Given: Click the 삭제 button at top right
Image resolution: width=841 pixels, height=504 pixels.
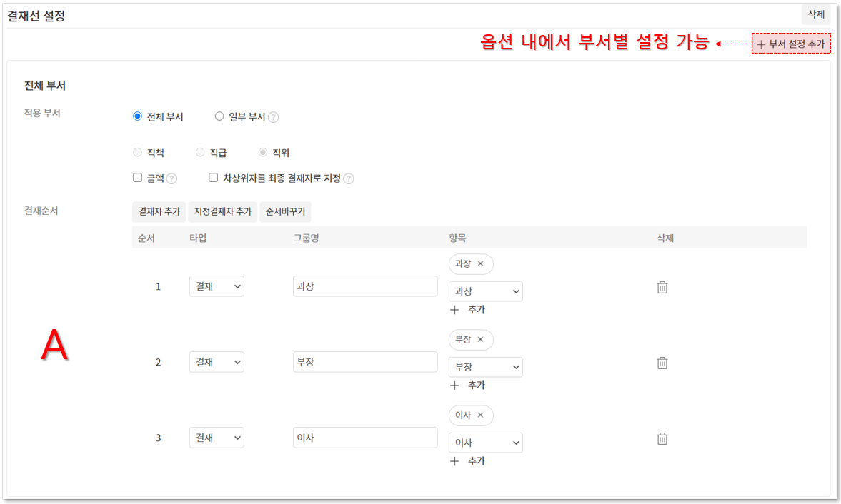Looking at the screenshot, I should tap(816, 14).
